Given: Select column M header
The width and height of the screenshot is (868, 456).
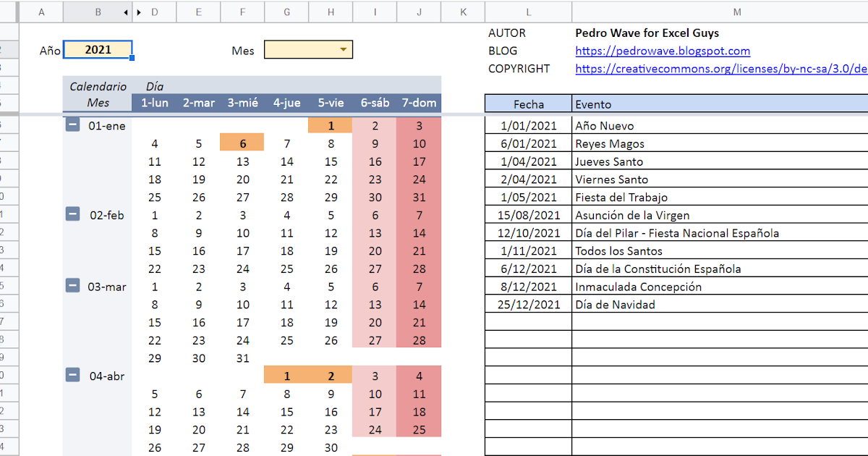Looking at the screenshot, I should click(736, 12).
